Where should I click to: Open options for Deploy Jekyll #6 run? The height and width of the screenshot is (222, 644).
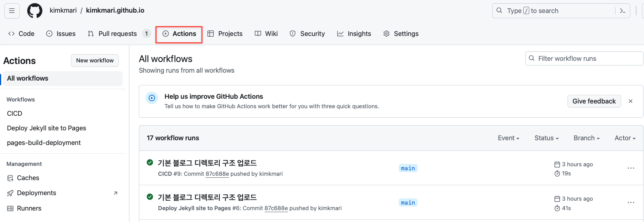click(x=631, y=203)
